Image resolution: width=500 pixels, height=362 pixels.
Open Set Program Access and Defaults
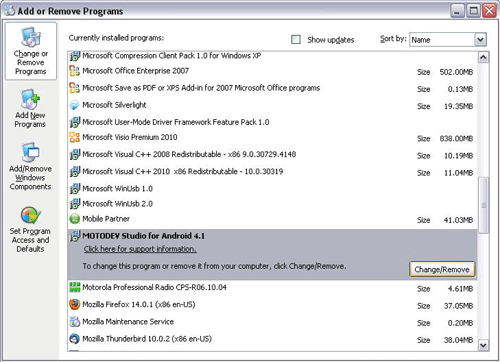click(x=30, y=230)
